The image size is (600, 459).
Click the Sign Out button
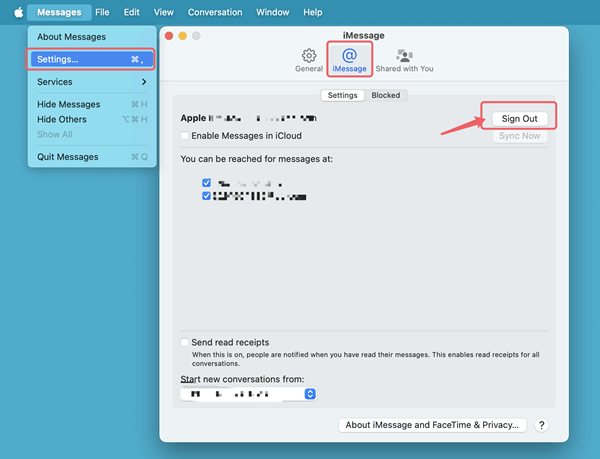520,118
